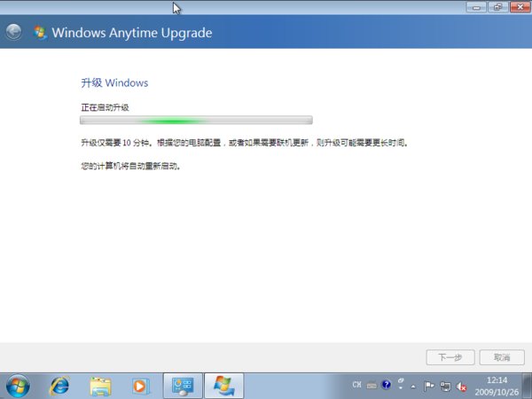Click the green upgrade progress bar
The image size is (532, 399).
click(x=196, y=120)
